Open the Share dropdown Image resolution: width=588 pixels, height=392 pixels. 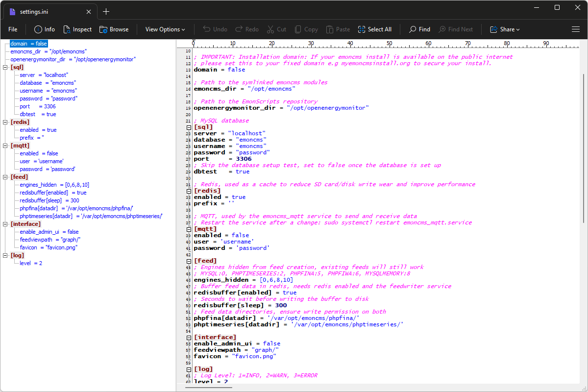[x=505, y=29]
